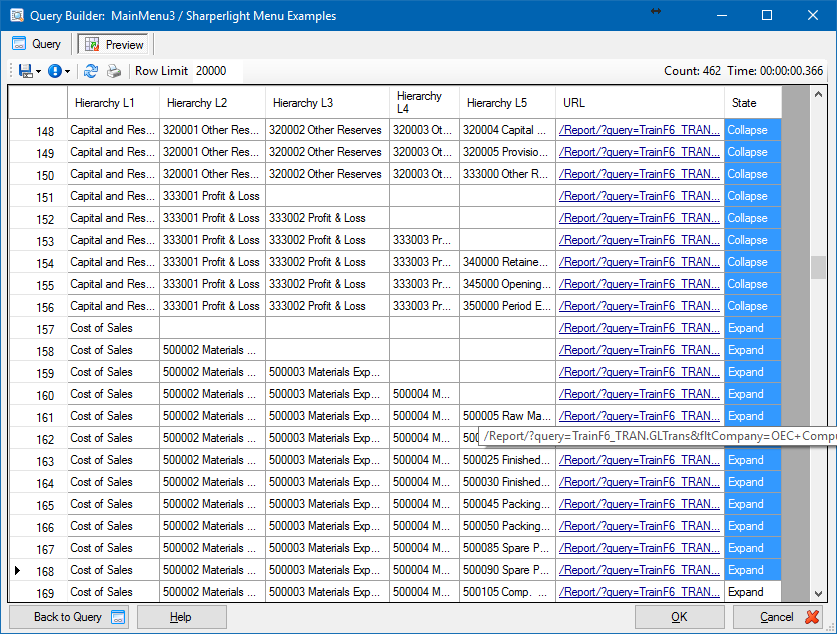Click the scroll up arrow of grid scrollbar
Image resolution: width=837 pixels, height=634 pixels.
818,94
